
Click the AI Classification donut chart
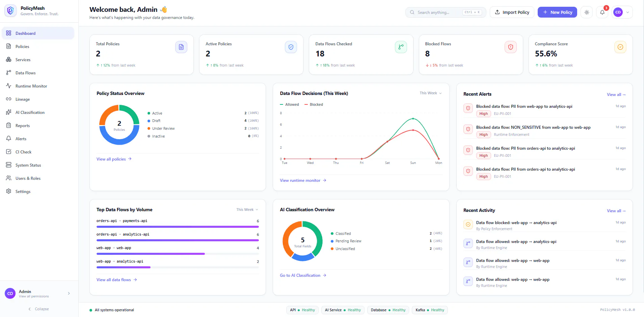click(x=302, y=241)
